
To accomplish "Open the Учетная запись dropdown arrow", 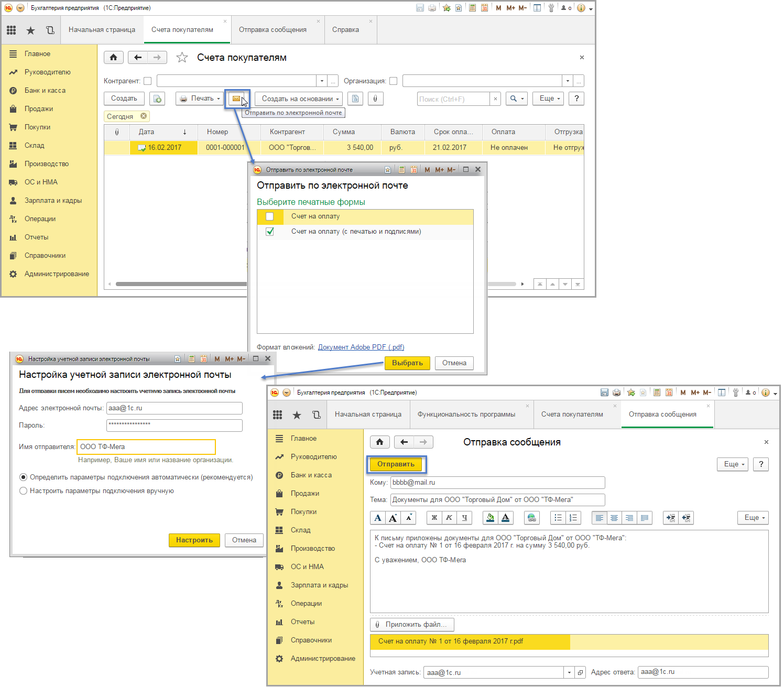I will click(x=569, y=672).
